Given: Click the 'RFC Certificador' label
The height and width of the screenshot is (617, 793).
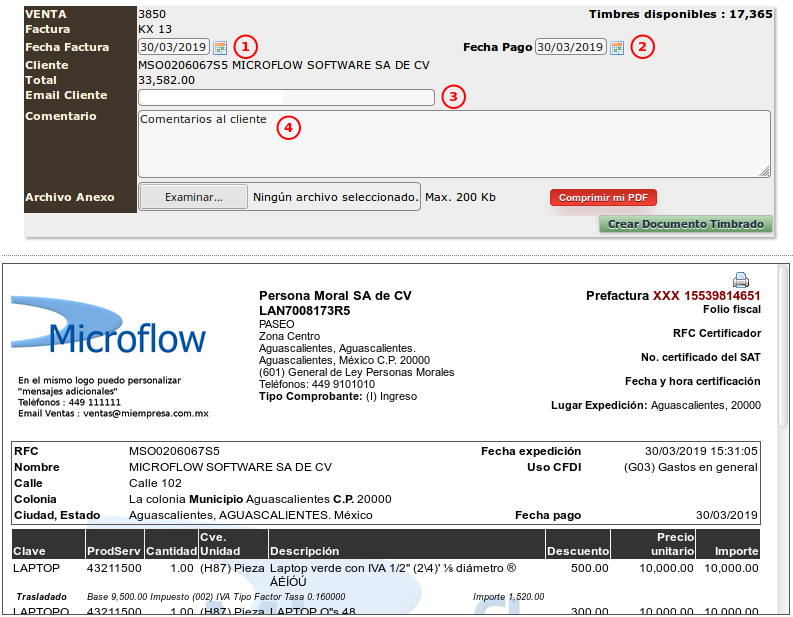Looking at the screenshot, I should pos(717,333).
